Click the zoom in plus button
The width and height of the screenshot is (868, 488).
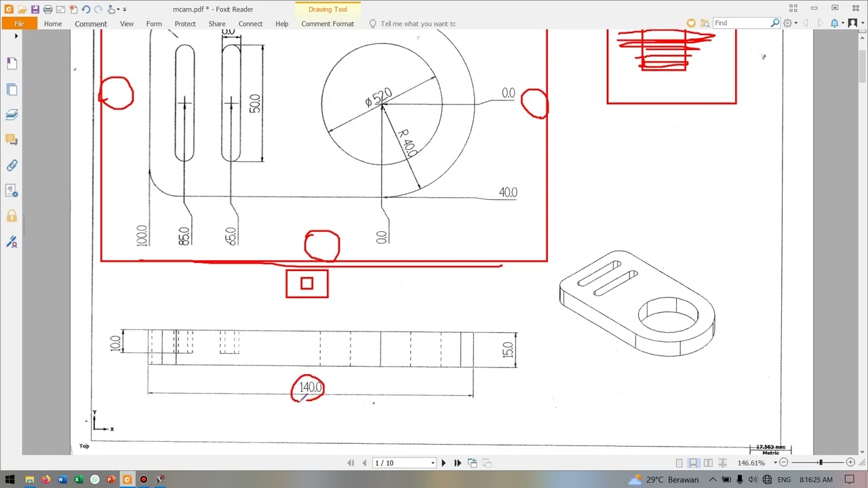(x=850, y=462)
